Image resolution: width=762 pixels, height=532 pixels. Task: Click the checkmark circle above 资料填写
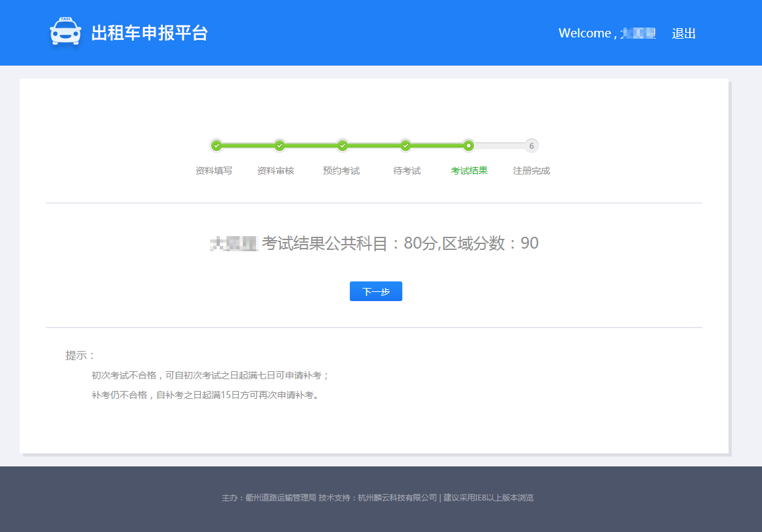(217, 146)
